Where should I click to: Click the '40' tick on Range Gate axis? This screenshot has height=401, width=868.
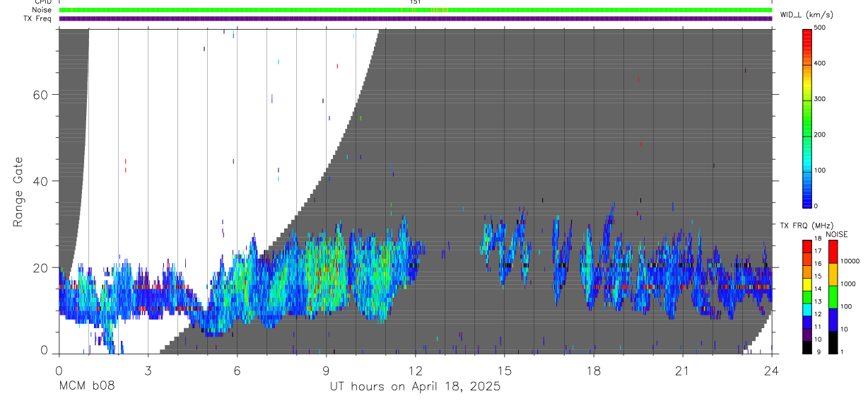tap(40, 181)
